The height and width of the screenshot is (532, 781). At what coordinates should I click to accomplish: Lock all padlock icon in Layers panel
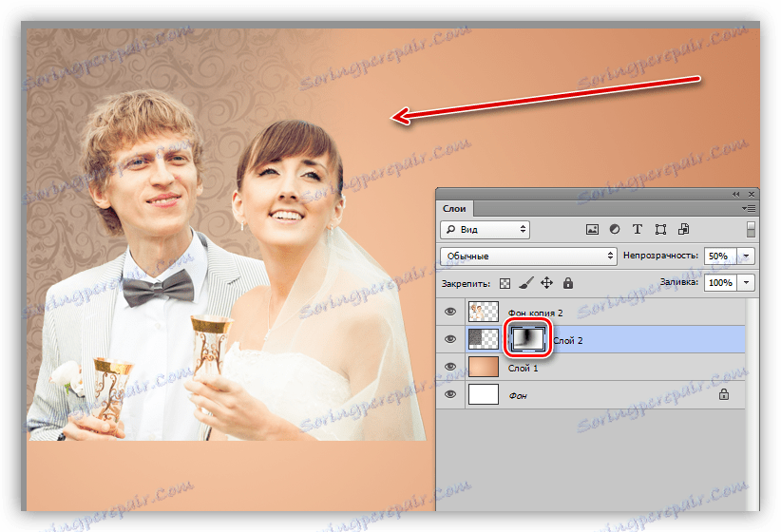[568, 283]
